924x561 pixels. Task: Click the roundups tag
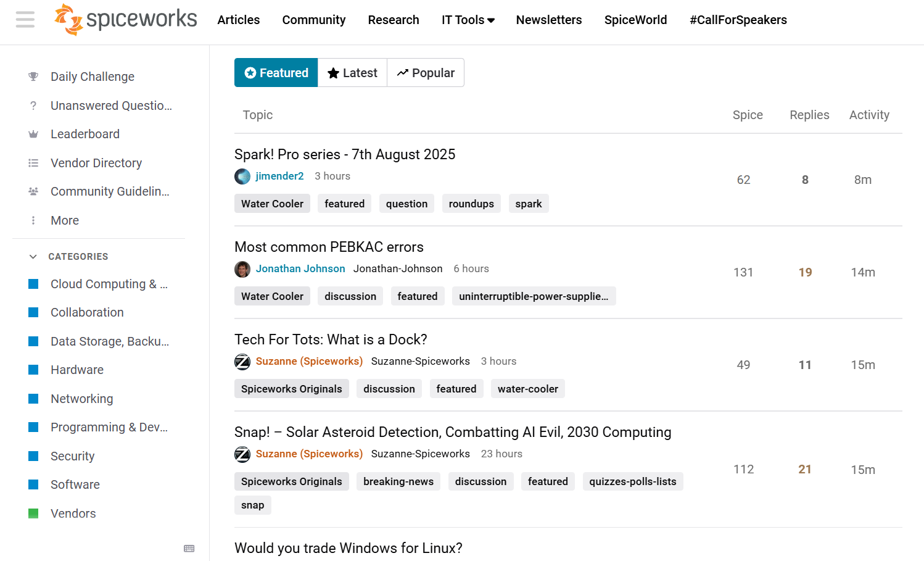[471, 204]
